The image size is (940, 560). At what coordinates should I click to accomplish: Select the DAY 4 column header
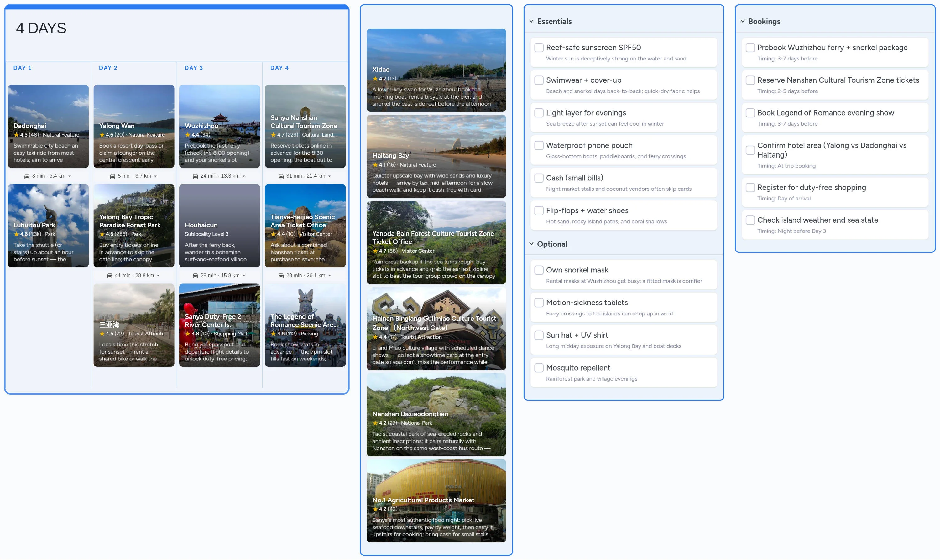tap(279, 68)
